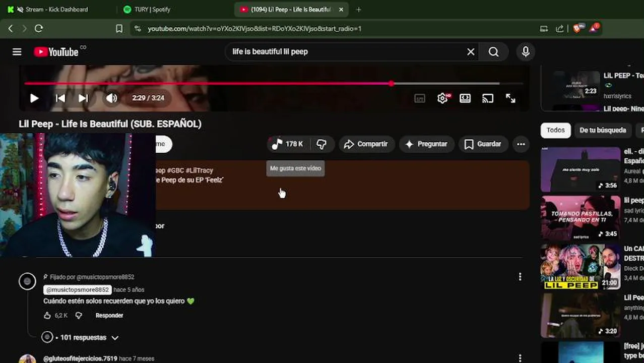Viewport: 644px width, 363px height.
Task: Toggle subtitles captions button on player
Action: 420,98
